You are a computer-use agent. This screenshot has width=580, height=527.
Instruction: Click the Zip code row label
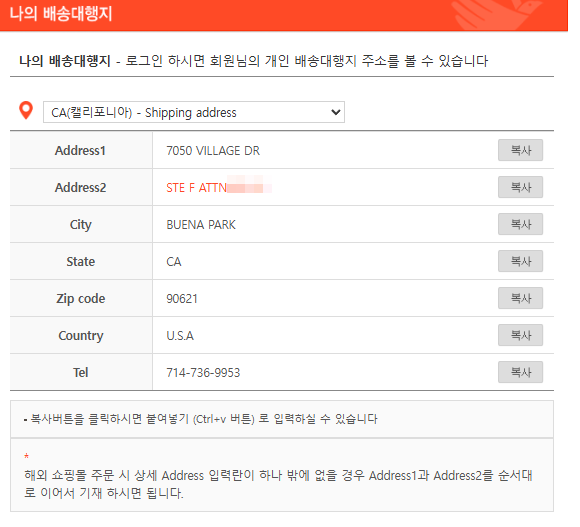[x=80, y=299]
